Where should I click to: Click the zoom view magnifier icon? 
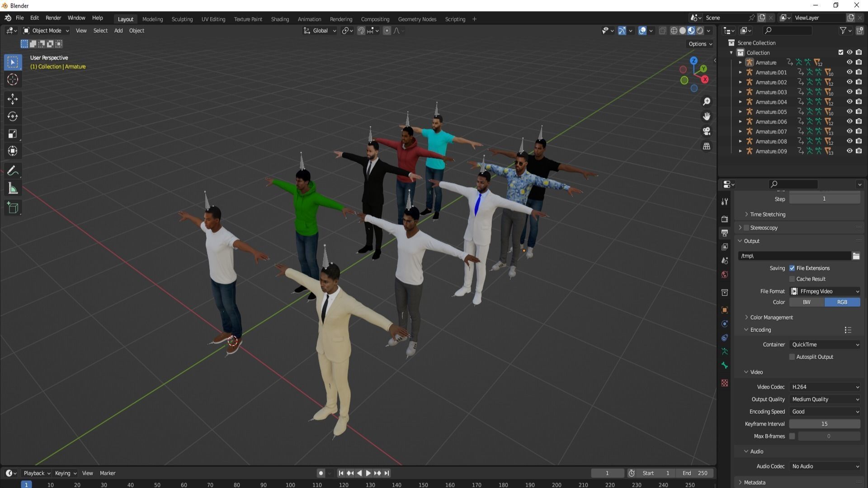coord(706,102)
